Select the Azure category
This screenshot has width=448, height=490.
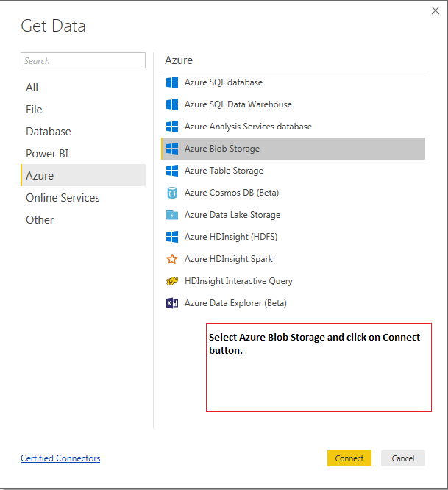(83, 175)
